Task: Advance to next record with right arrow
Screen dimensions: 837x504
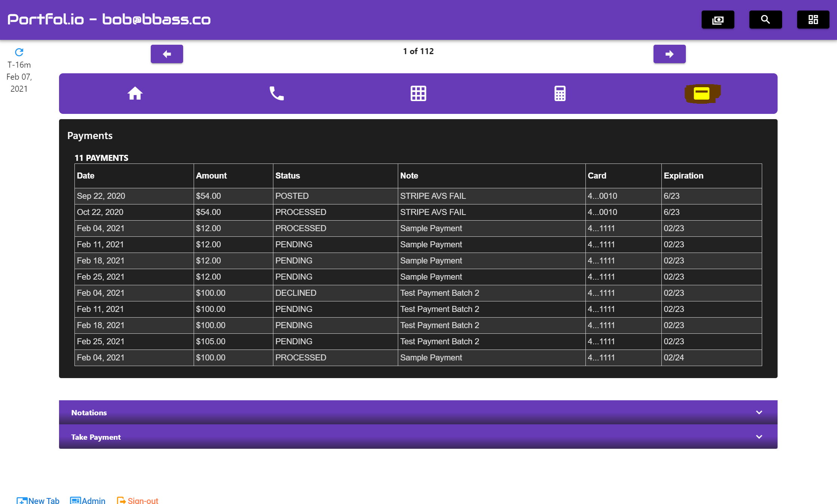Action: (669, 54)
